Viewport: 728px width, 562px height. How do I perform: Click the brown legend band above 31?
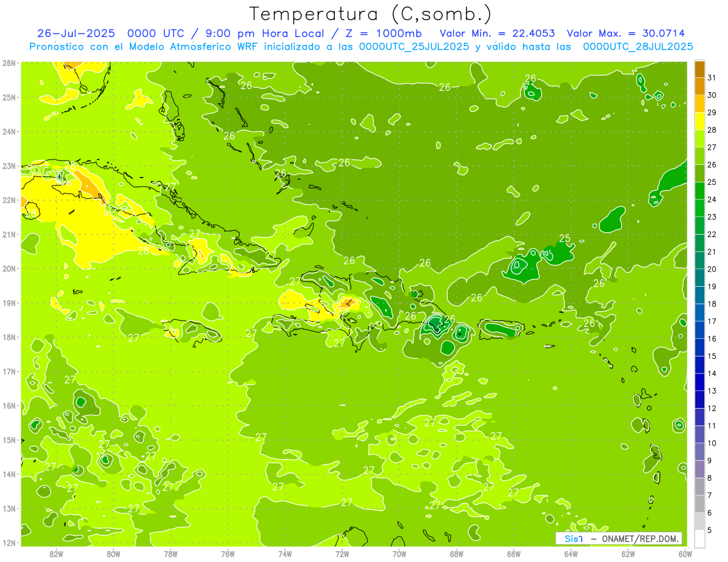[x=699, y=69]
